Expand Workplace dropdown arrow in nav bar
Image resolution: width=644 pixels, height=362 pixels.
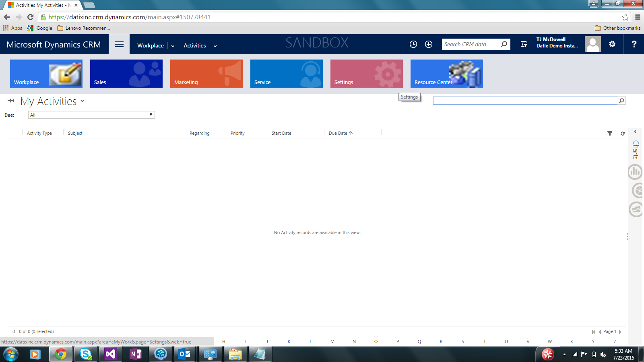point(173,46)
